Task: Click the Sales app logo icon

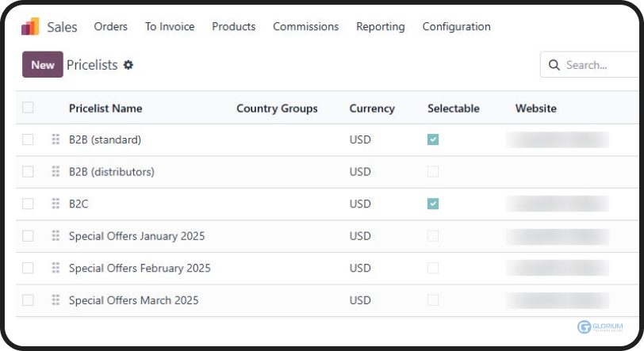Action: (x=30, y=26)
